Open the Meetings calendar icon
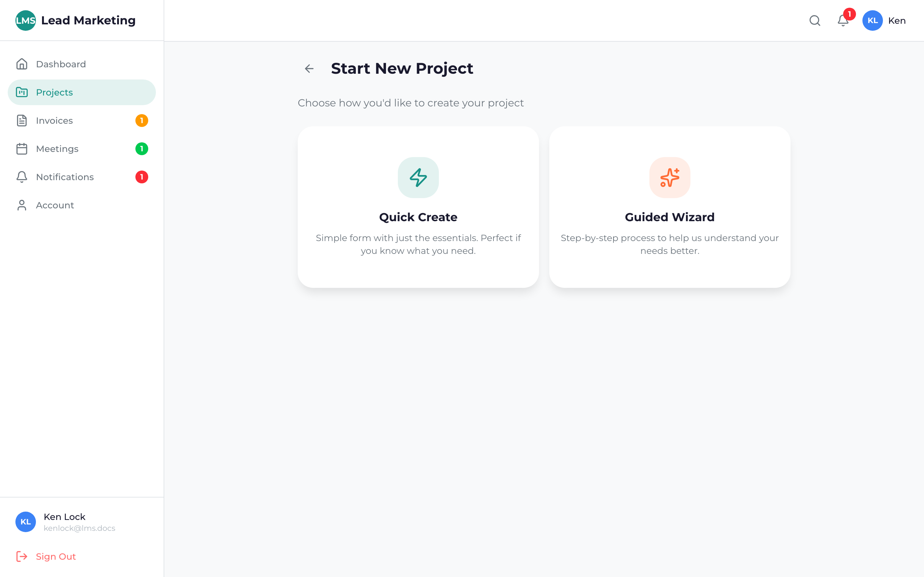 point(22,148)
